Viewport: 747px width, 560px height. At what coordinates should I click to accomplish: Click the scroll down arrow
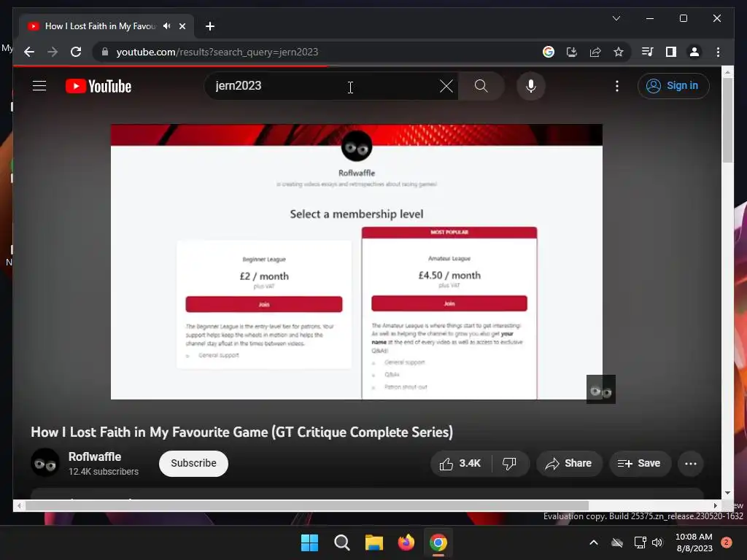click(x=727, y=494)
